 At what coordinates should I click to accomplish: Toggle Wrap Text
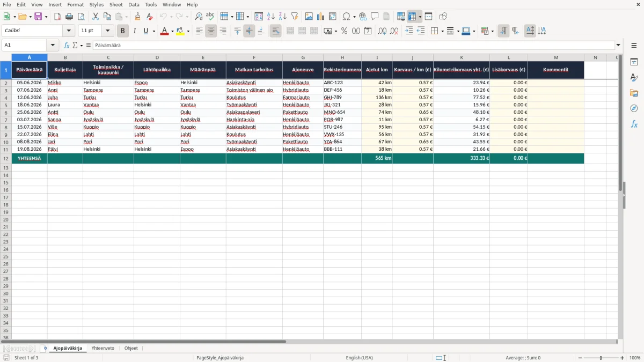point(276,31)
